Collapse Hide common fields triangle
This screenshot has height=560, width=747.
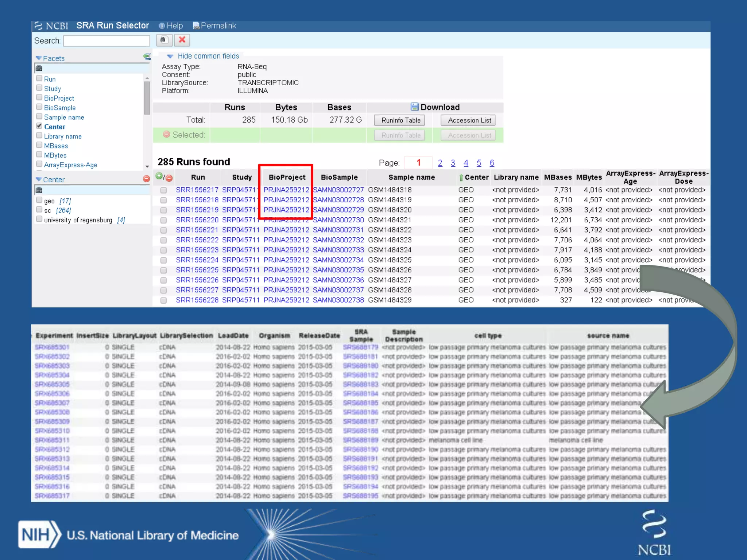click(170, 56)
